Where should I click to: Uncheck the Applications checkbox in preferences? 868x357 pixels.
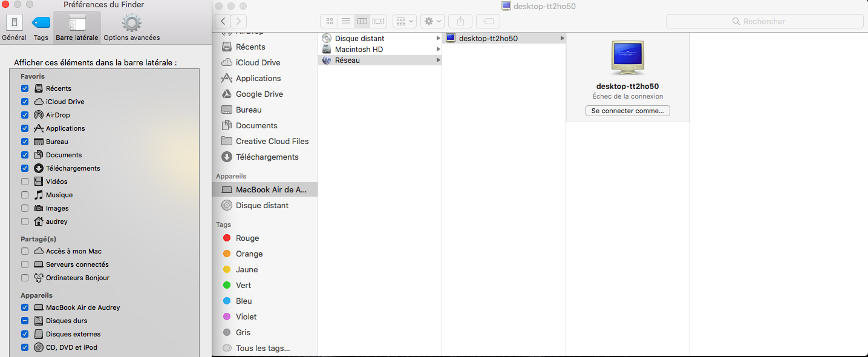(25, 128)
